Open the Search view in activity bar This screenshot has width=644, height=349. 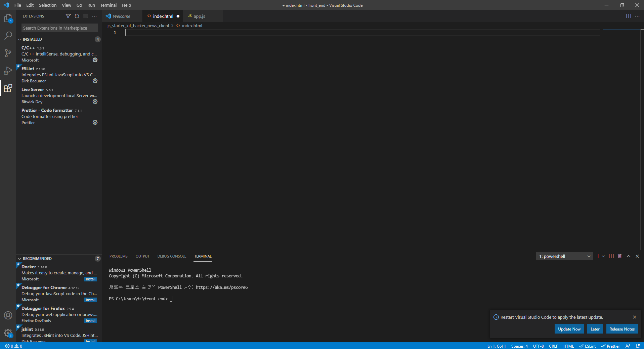coord(8,36)
